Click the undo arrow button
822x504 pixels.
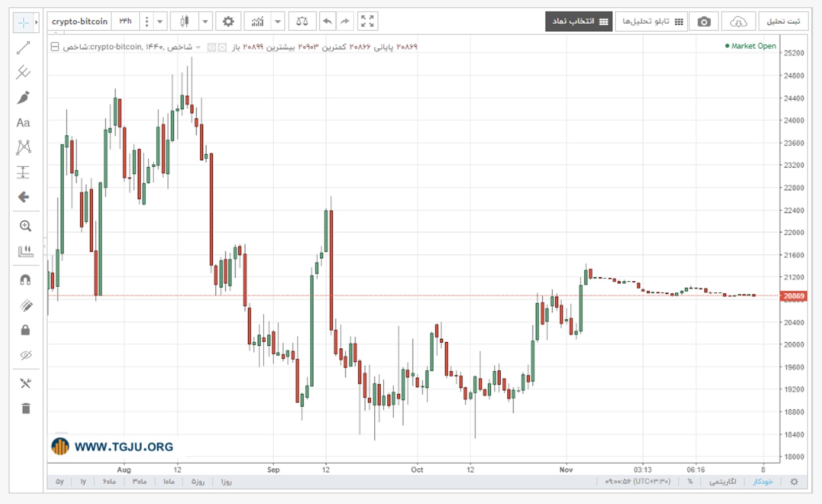(327, 22)
